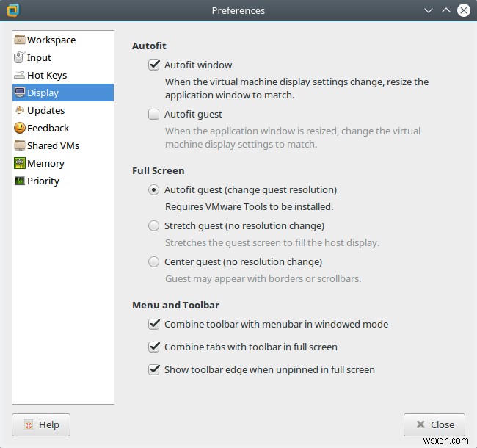Click the Shared VMs folder icon
This screenshot has width=477, height=448.
[20, 145]
